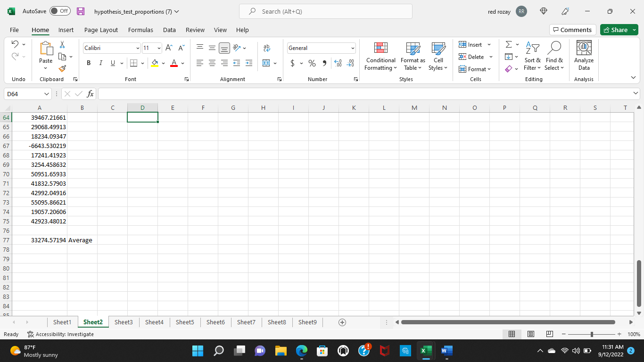Click the Merge & Center icon

pos(266,63)
